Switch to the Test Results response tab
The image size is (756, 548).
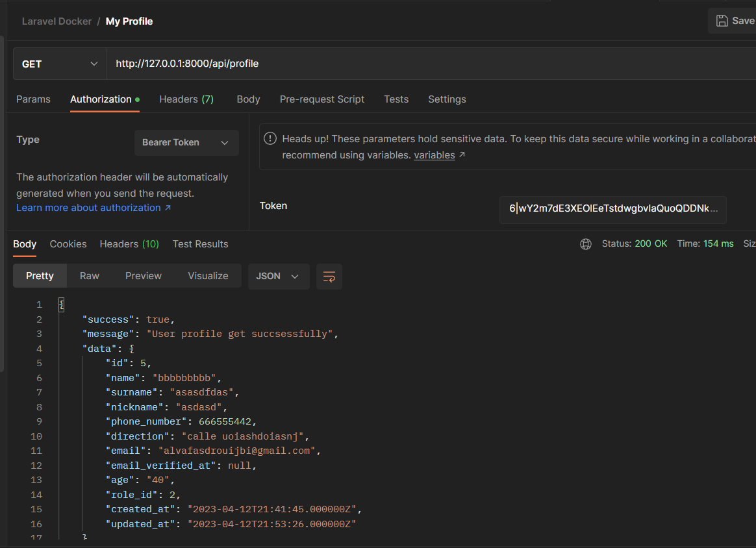tap(200, 243)
